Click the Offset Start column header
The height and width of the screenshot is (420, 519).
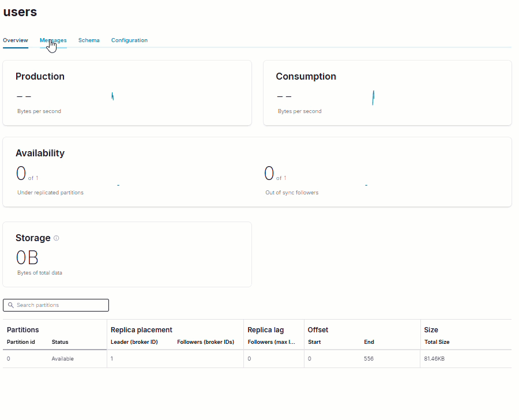coord(314,342)
